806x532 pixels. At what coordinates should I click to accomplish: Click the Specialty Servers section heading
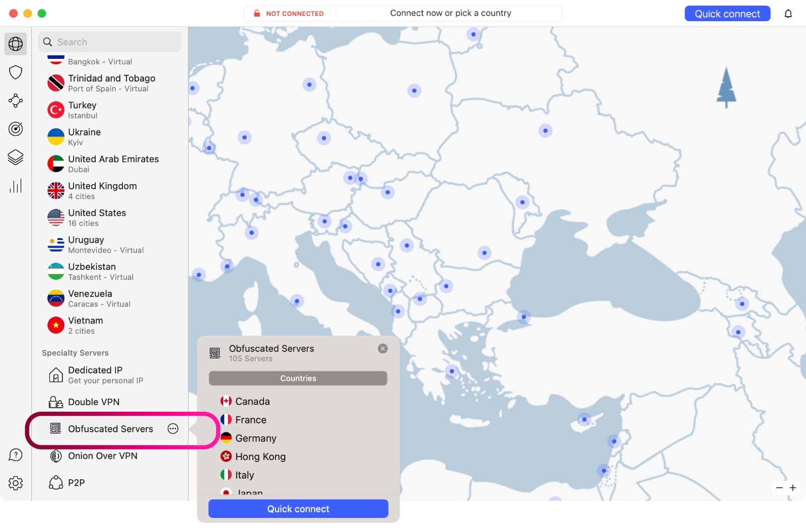point(75,353)
